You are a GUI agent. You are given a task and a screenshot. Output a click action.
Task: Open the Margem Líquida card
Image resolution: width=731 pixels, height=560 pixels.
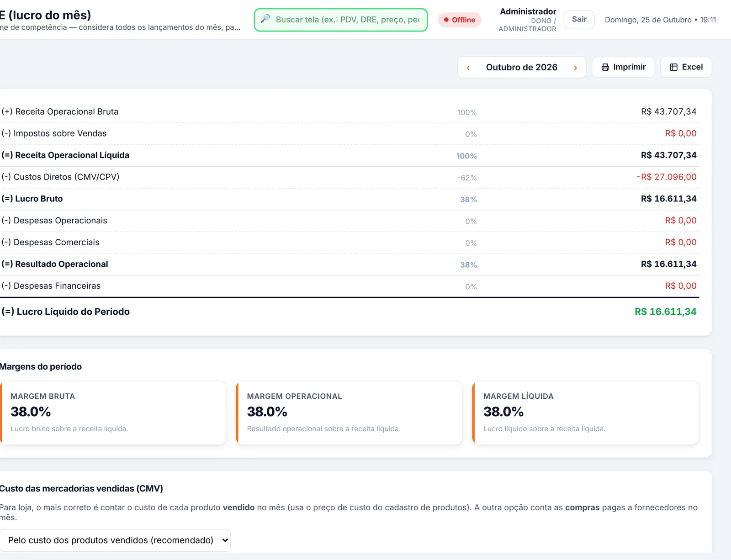(x=585, y=413)
